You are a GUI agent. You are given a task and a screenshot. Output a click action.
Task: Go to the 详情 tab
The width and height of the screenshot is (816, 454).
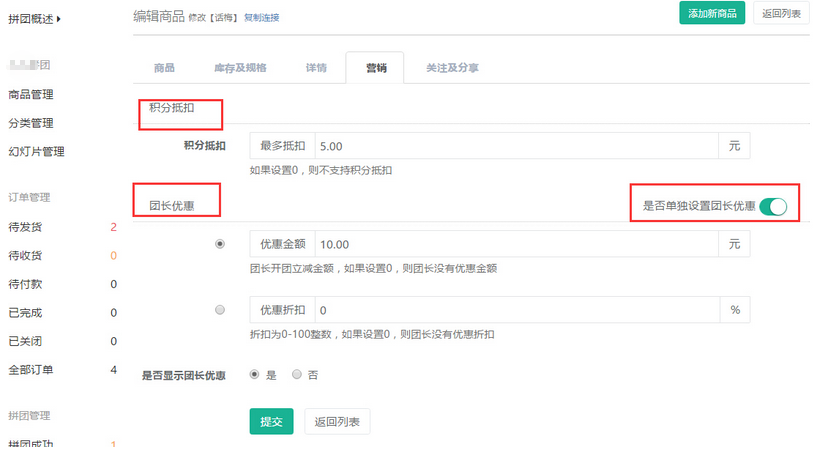pos(315,68)
